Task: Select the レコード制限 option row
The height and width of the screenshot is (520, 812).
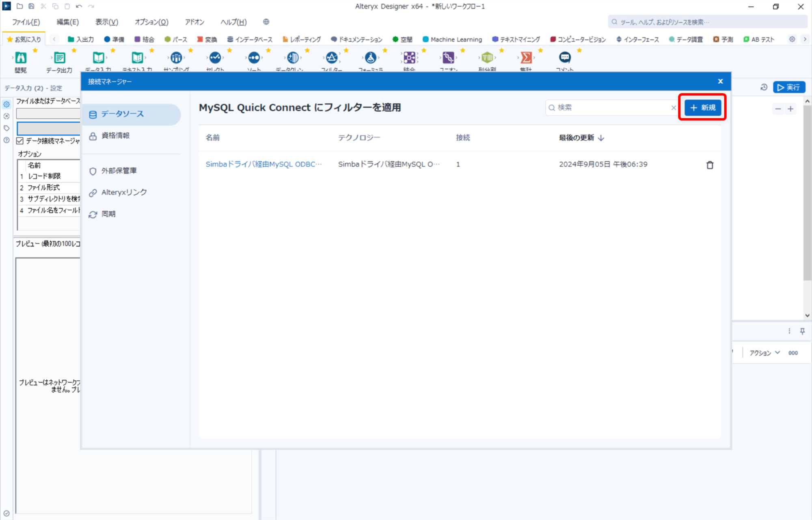Action: [49, 176]
